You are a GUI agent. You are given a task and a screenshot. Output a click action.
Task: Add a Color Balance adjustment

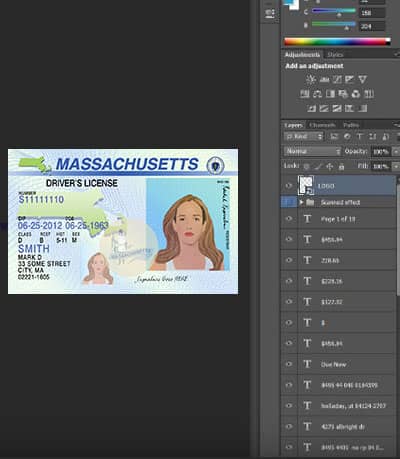tap(317, 94)
